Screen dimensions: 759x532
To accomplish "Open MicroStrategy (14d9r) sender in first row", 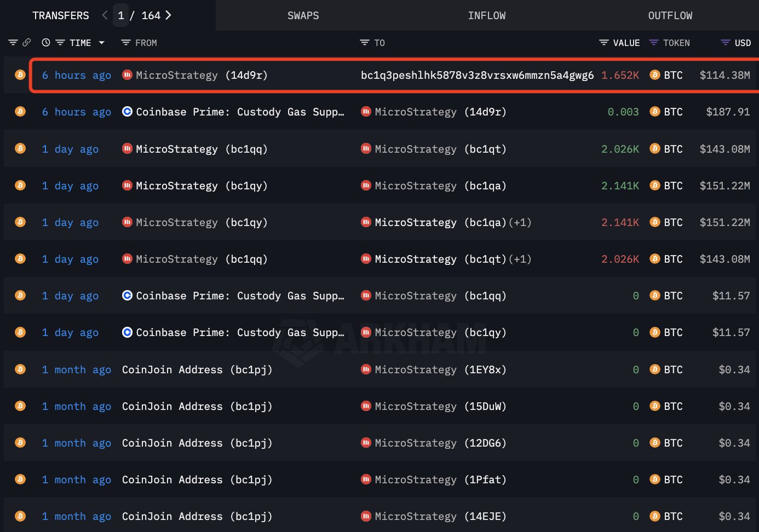I will tap(195, 75).
